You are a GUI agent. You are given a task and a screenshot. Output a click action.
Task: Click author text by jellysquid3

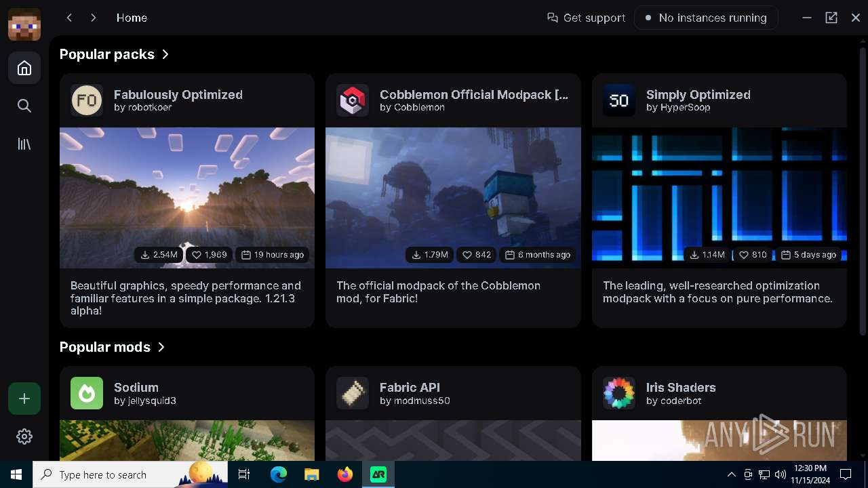[145, 401]
